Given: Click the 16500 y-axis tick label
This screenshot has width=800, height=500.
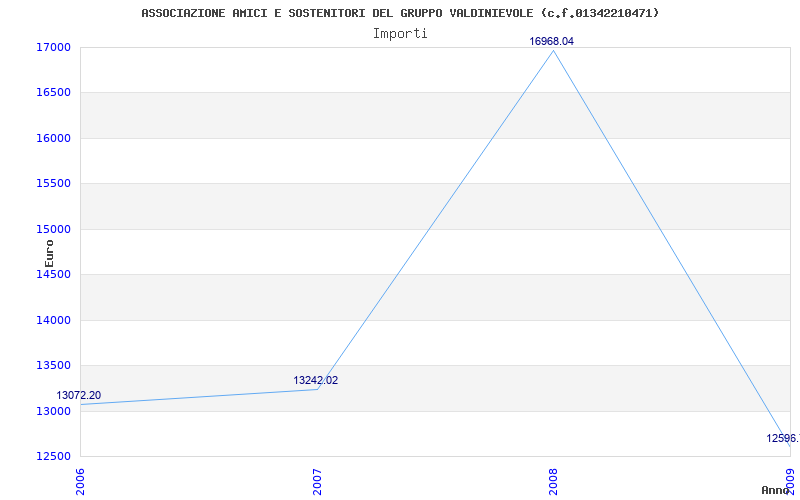Looking at the screenshot, I should tap(53, 93).
